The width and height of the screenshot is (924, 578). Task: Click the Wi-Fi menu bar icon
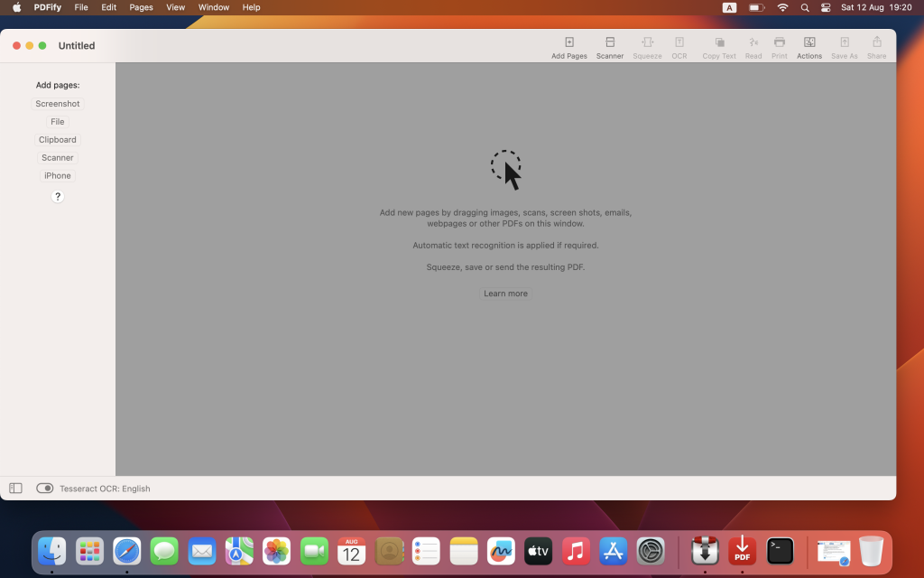pyautogui.click(x=782, y=7)
